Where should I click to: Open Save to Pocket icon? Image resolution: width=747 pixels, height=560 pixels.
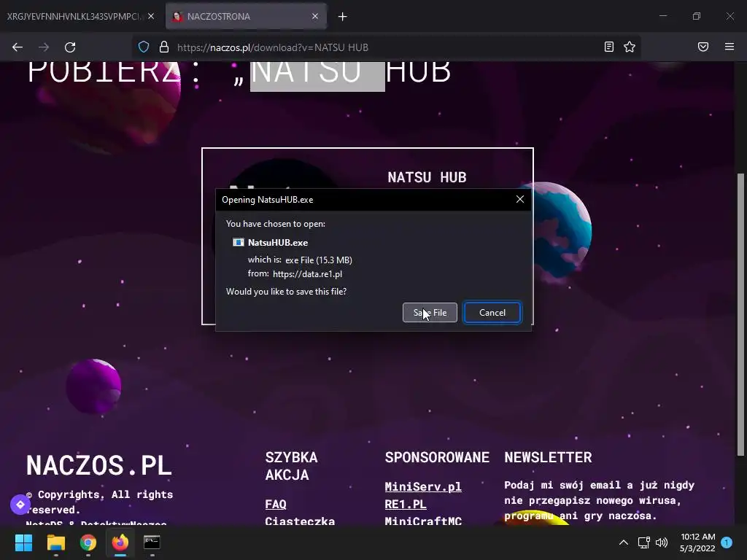click(x=703, y=47)
